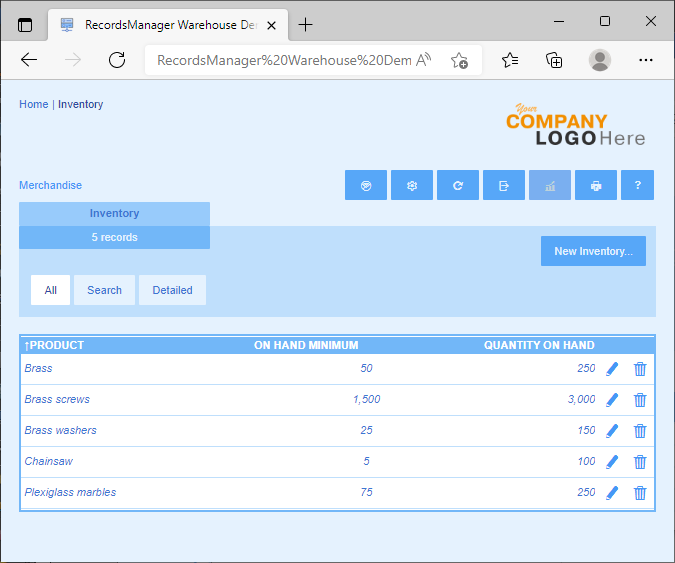The image size is (675, 563).
Task: Click the New Inventory... button
Action: click(593, 251)
